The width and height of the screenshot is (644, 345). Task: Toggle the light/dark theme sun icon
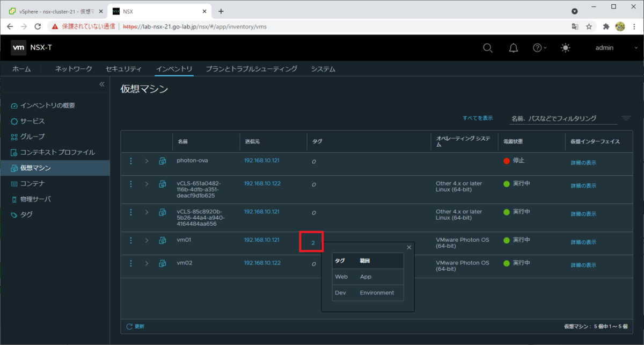[x=566, y=48]
